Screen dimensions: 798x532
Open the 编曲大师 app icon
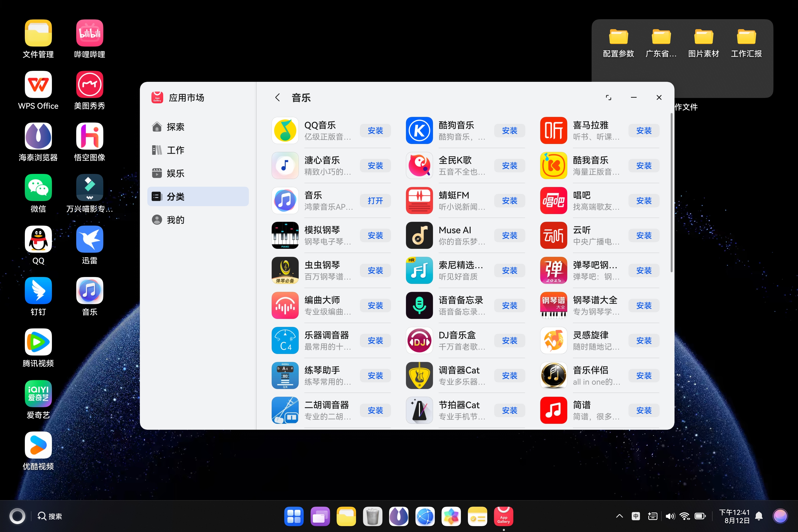point(285,305)
